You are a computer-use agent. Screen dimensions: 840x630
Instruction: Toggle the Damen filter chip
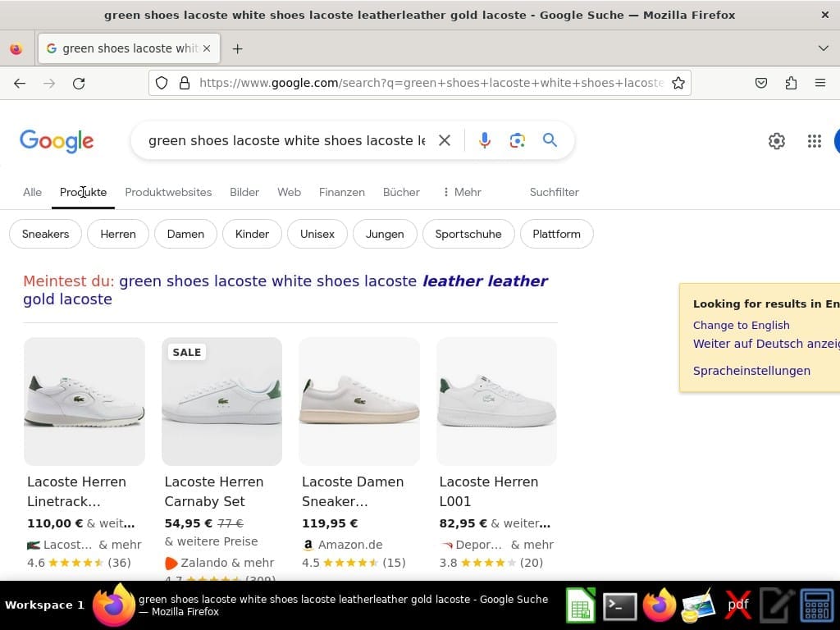point(185,234)
